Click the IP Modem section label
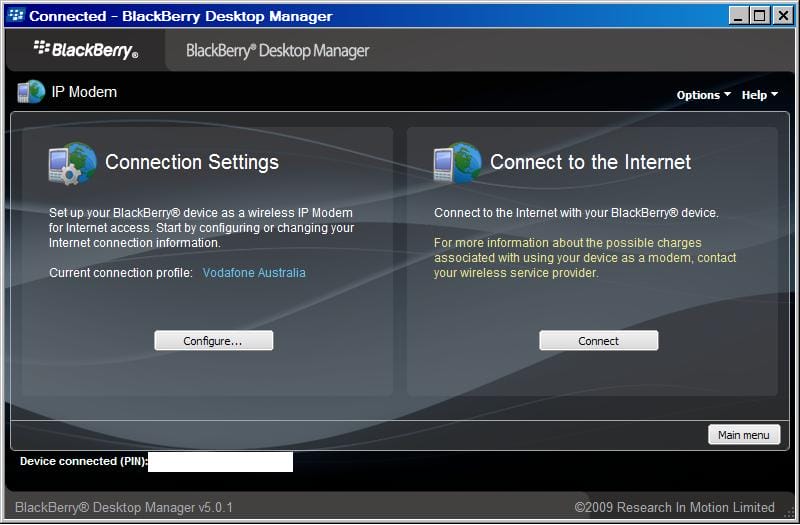Viewport: 800px width, 525px height. tap(84, 92)
